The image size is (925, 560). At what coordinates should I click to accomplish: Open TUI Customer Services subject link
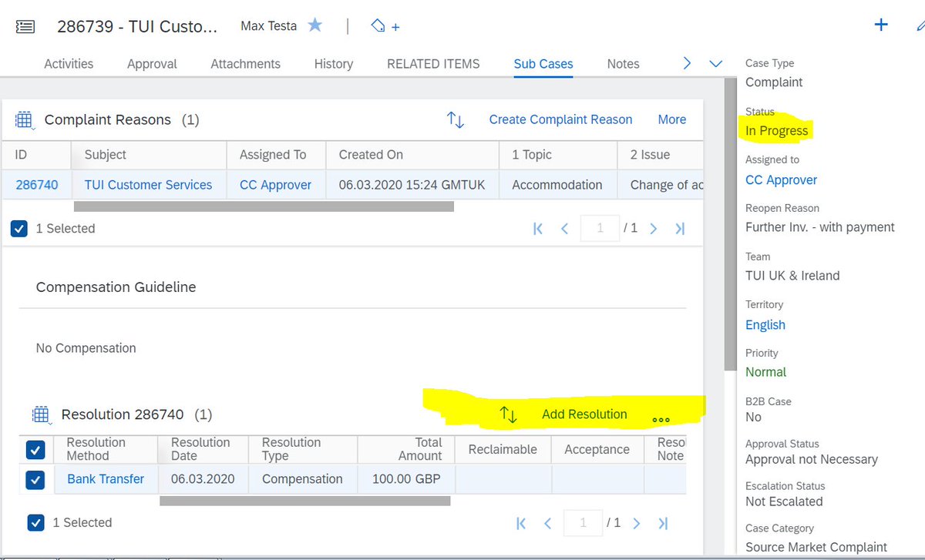pyautogui.click(x=148, y=185)
